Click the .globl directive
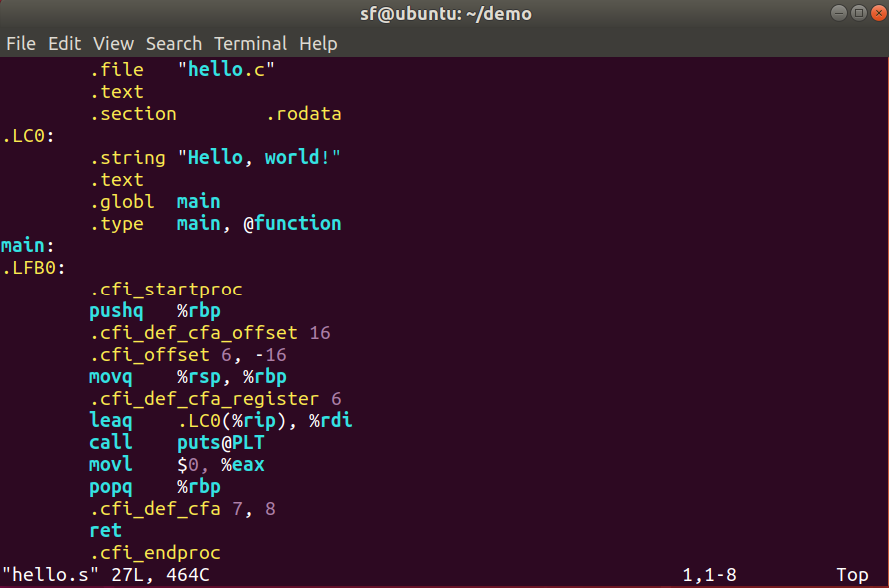The width and height of the screenshot is (889, 588). 122,202
